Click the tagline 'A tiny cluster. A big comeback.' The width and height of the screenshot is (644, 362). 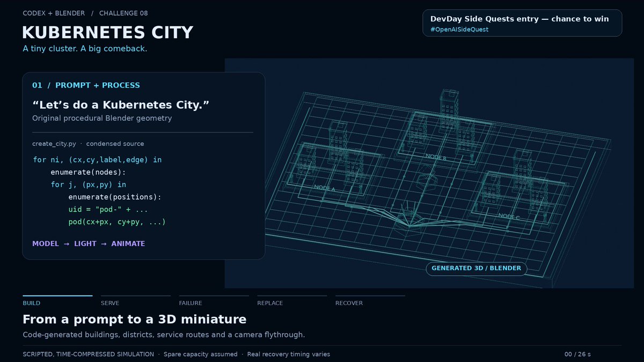pyautogui.click(x=85, y=49)
